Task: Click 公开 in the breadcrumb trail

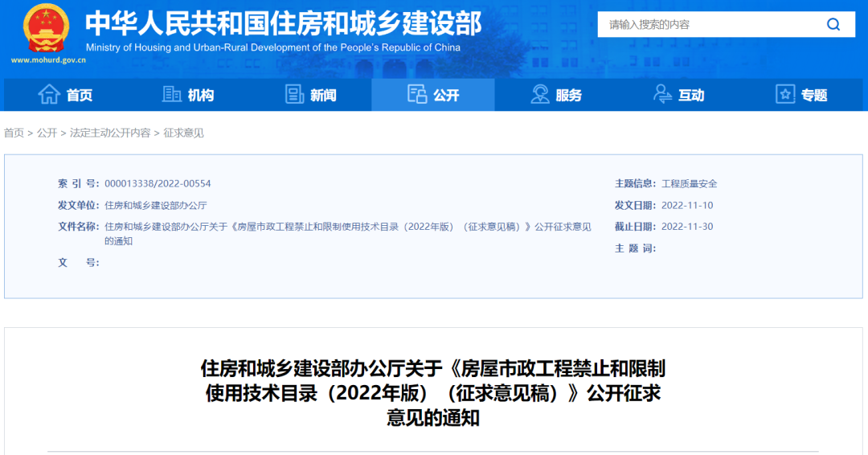Action: pyautogui.click(x=47, y=133)
